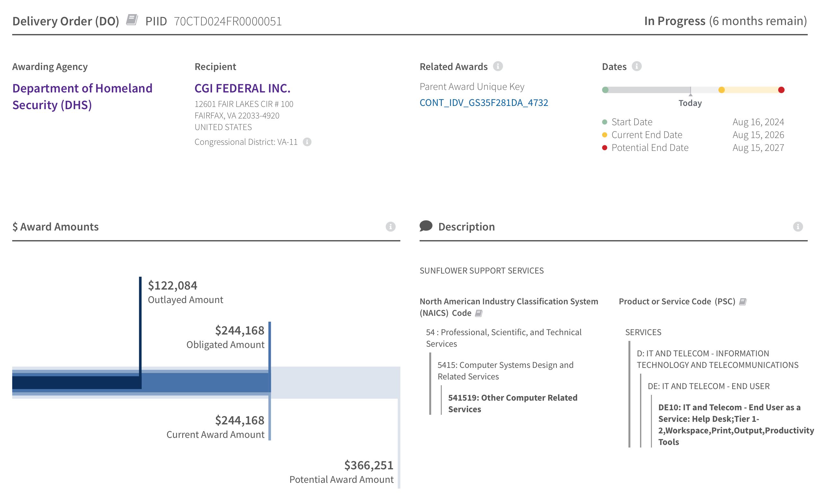Click green start date marker on timeline
818x504 pixels.
coord(605,90)
